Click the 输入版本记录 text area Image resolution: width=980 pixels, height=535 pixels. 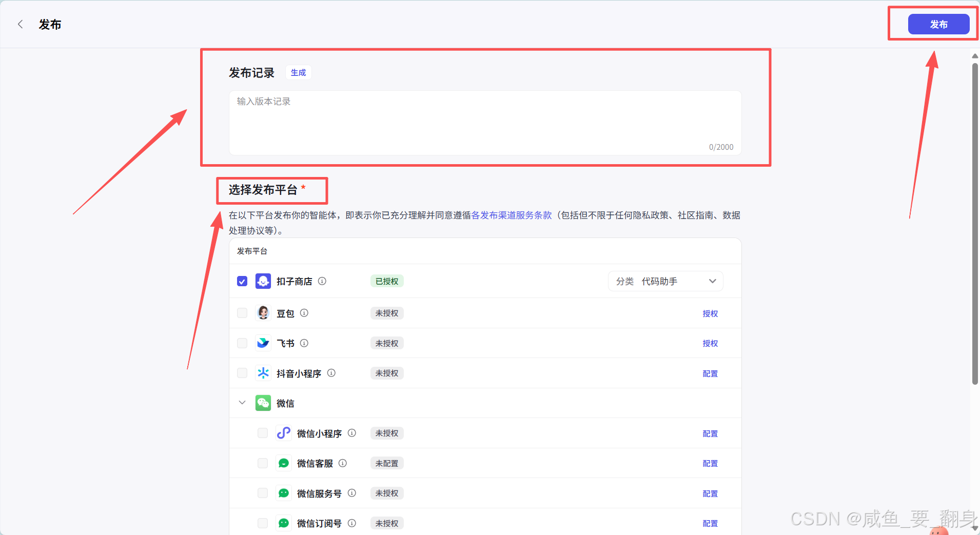pyautogui.click(x=485, y=123)
